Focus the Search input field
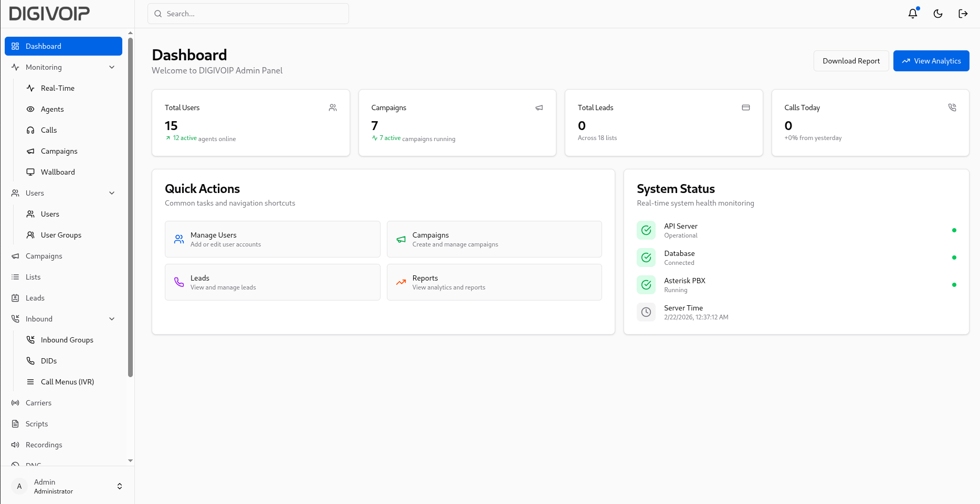Screen dimensions: 980x504 pos(248,14)
